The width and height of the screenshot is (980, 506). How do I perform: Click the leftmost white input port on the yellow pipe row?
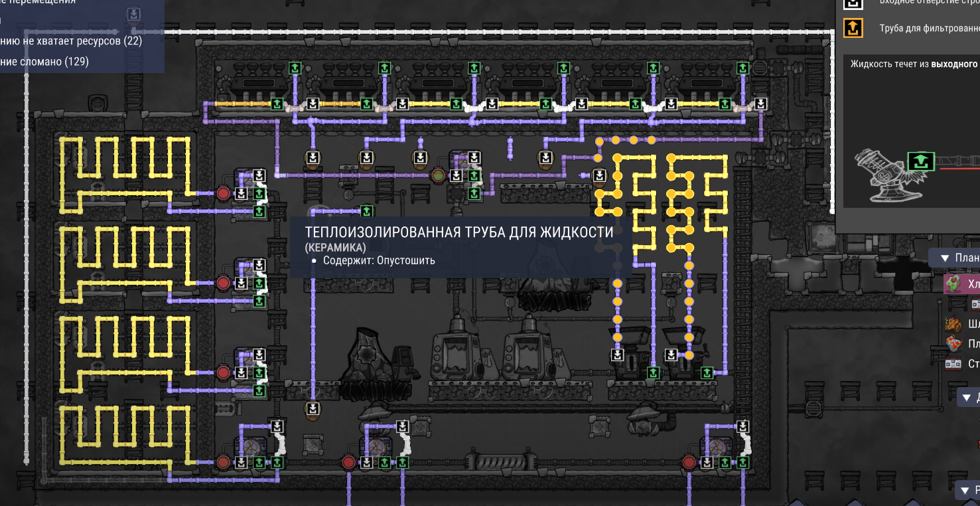313,104
